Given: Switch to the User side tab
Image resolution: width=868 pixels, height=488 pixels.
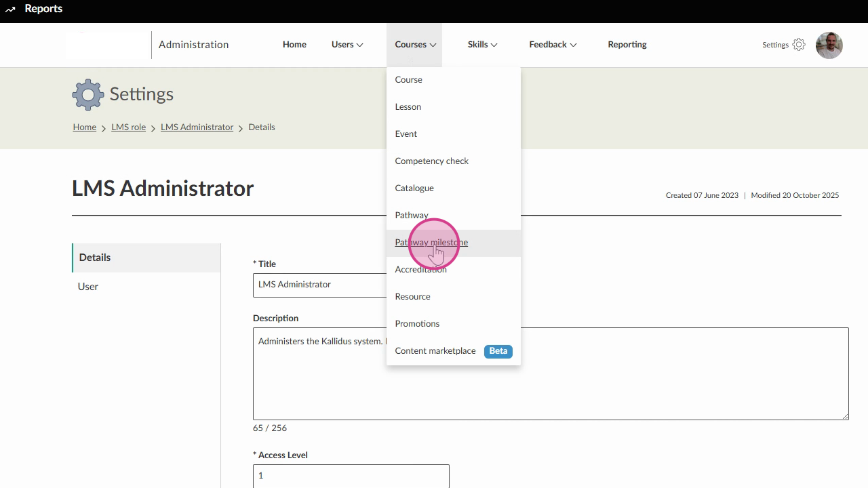Looking at the screenshot, I should 88,287.
